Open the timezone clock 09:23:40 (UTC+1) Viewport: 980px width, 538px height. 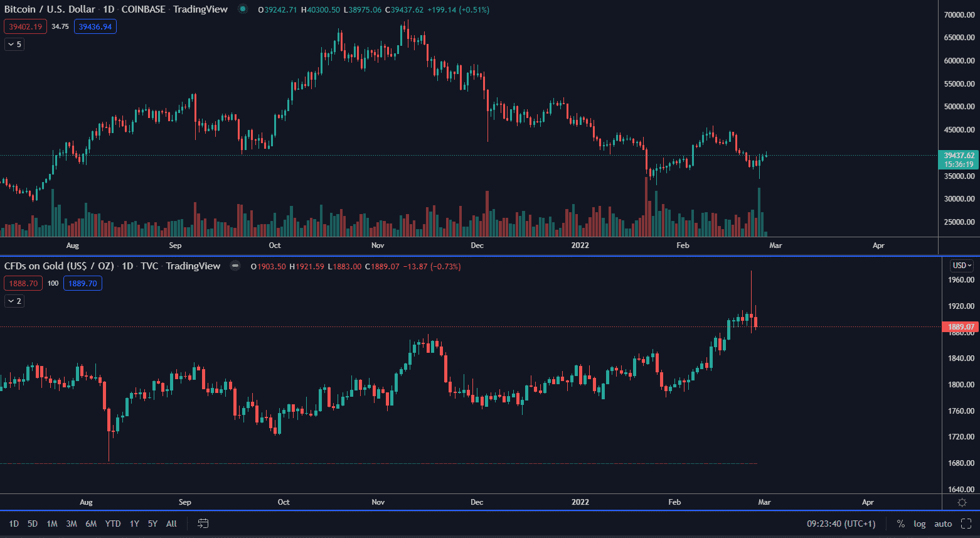point(841,524)
